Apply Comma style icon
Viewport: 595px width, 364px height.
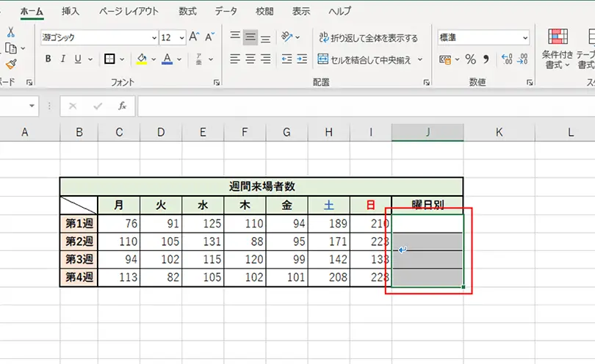click(486, 59)
